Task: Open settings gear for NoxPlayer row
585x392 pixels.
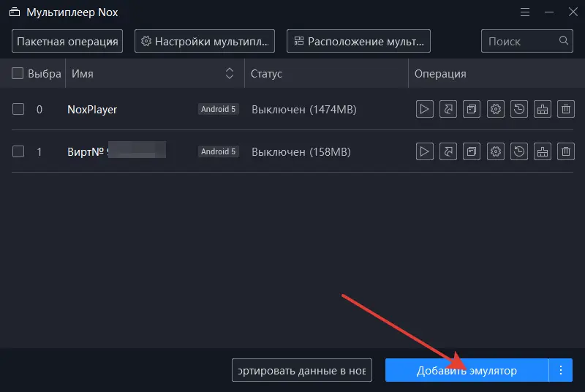Action: pyautogui.click(x=496, y=109)
